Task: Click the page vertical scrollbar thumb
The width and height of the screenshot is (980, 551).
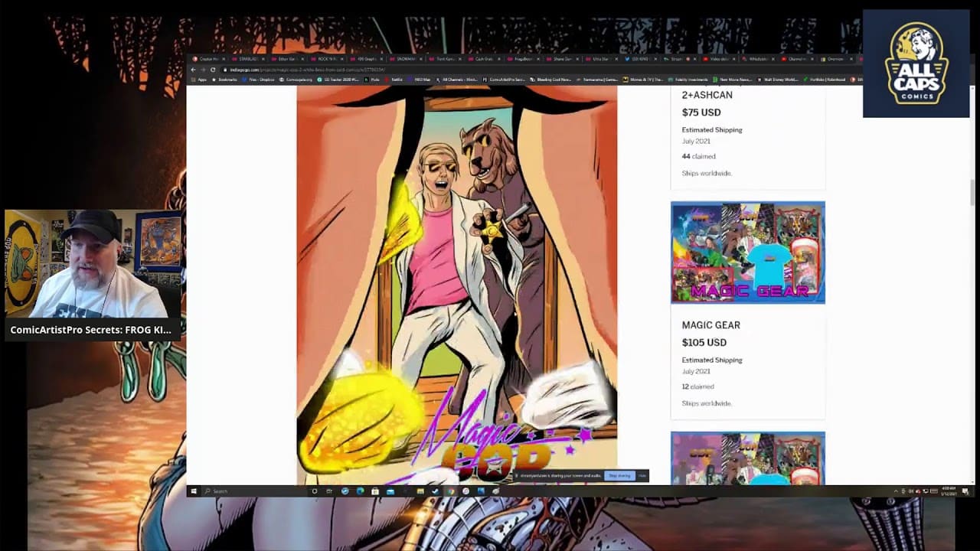Action: tap(972, 191)
